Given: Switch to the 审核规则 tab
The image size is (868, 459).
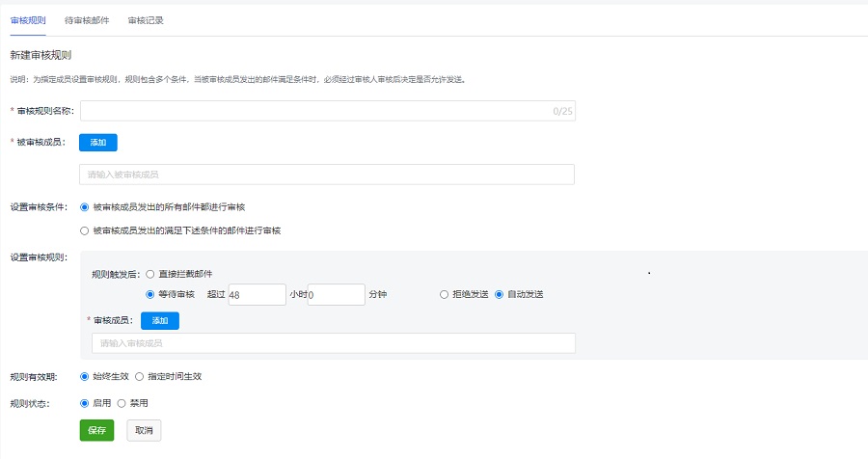Looking at the screenshot, I should coord(27,19).
